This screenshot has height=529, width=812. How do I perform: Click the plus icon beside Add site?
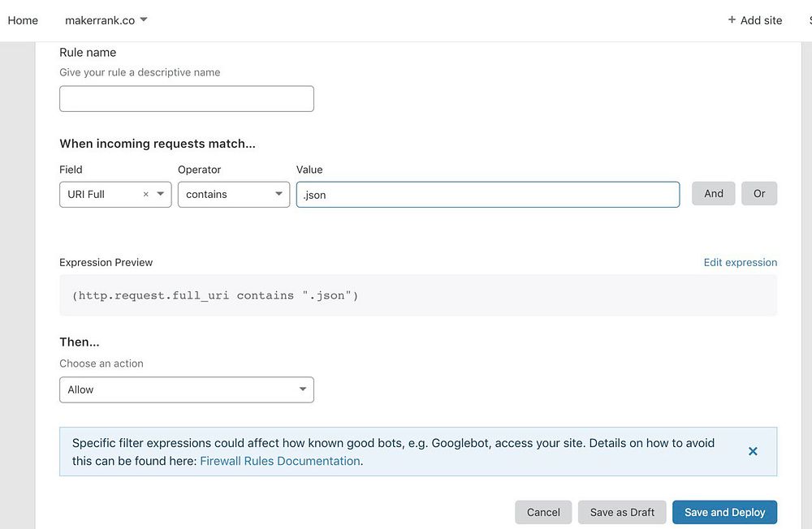coord(732,20)
